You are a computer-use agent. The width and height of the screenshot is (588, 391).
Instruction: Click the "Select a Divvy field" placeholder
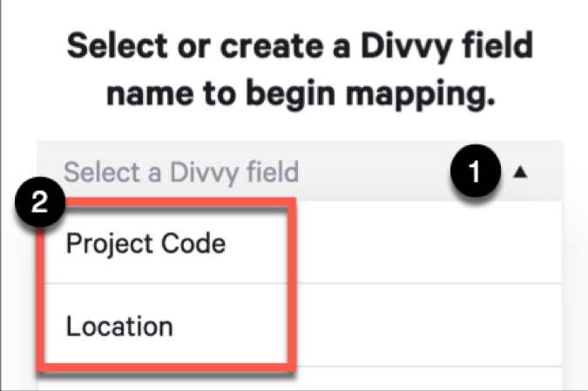(x=181, y=172)
